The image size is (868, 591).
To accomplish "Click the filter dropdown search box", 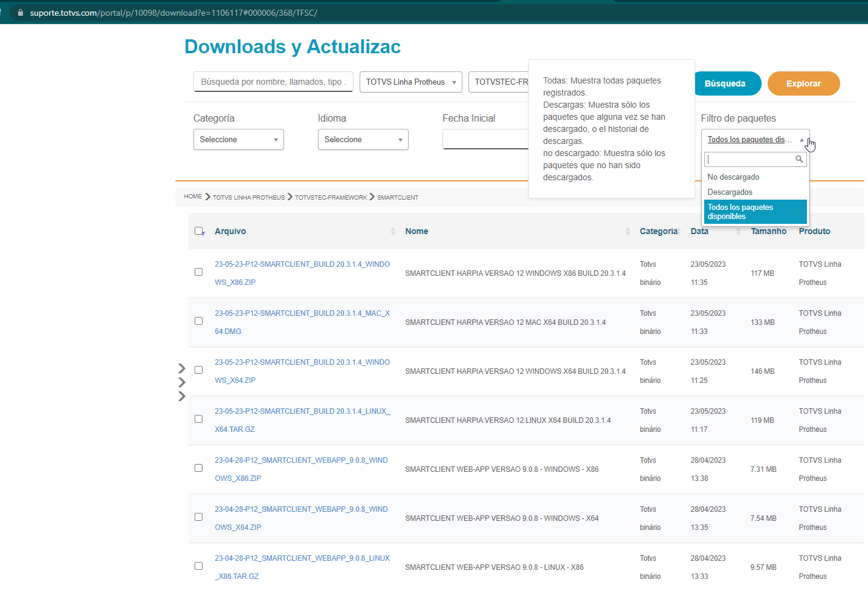I will tap(755, 159).
